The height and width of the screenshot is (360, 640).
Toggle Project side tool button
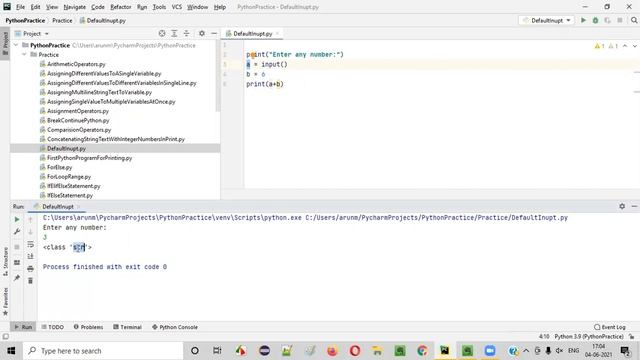pyautogui.click(x=5, y=44)
